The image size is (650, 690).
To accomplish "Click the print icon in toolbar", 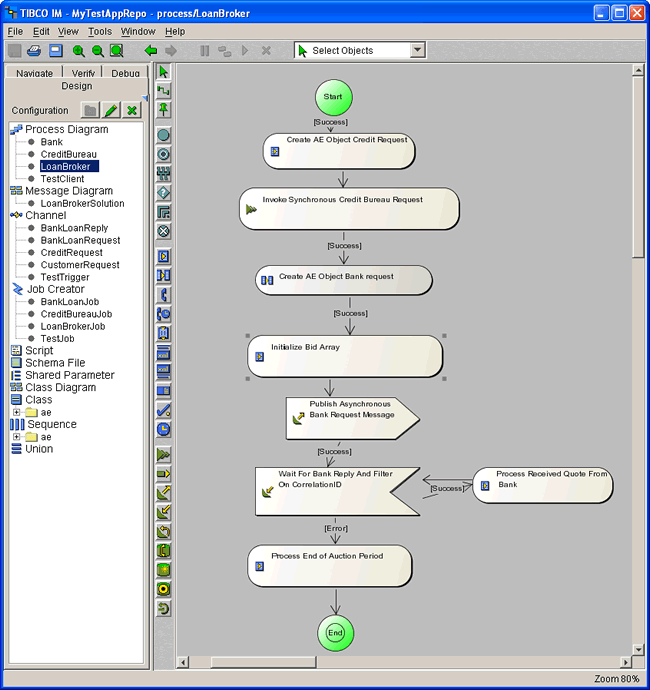I will (x=34, y=51).
